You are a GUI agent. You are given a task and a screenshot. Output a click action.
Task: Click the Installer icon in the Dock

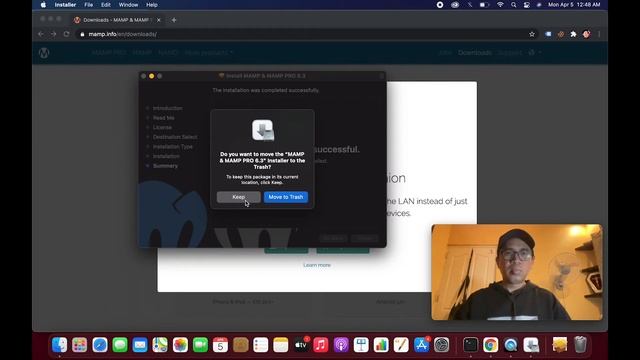(531, 345)
